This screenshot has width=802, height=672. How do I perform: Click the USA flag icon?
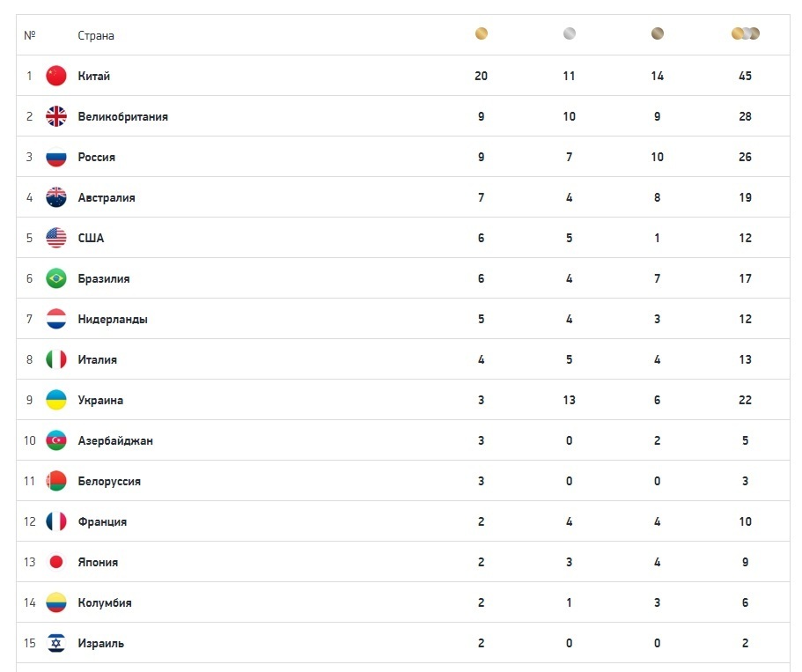tap(56, 238)
